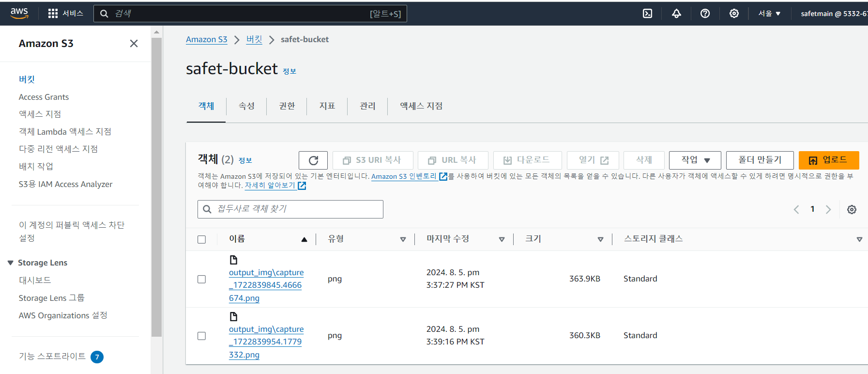Open Buckets breadcrumb link
Image resolution: width=868 pixels, height=374 pixels.
254,40
